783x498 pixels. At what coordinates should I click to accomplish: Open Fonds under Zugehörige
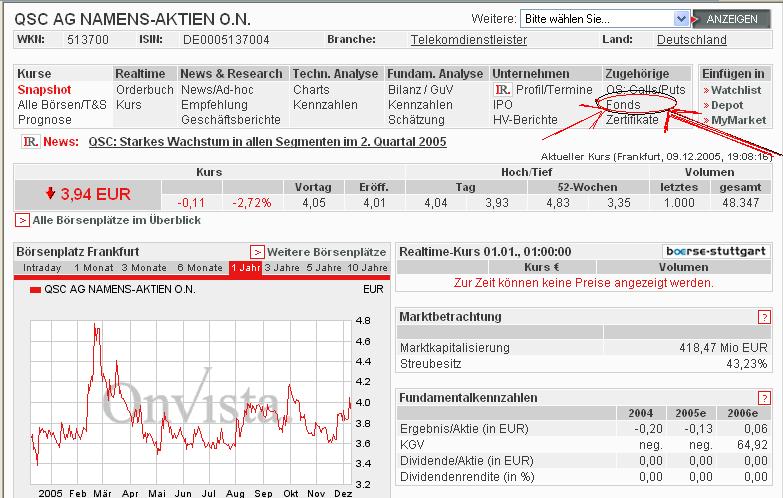pyautogui.click(x=623, y=105)
